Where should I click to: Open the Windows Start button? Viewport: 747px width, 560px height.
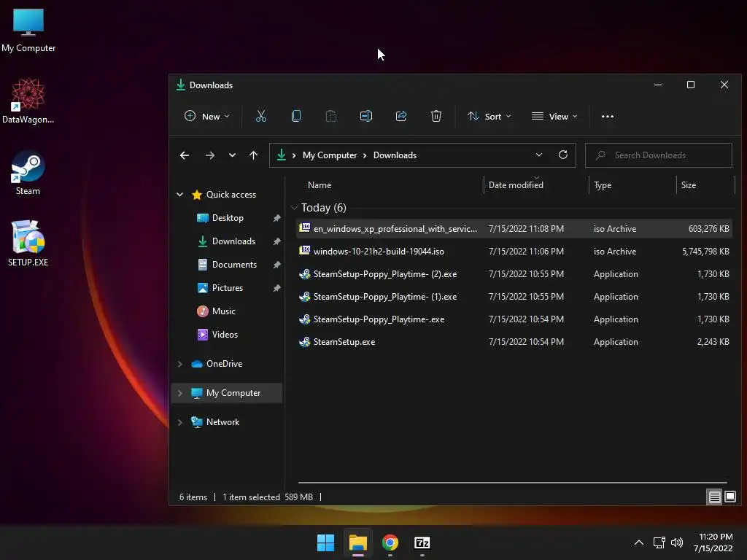tap(326, 542)
